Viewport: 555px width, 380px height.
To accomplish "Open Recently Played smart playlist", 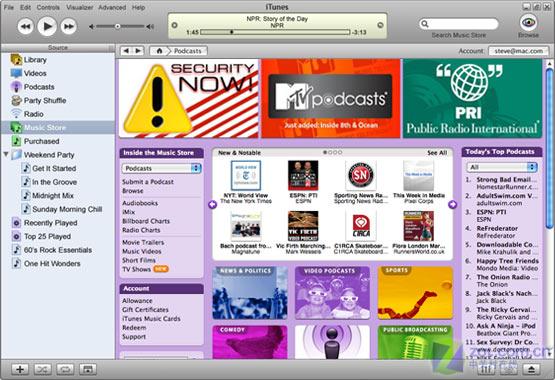I will [x=51, y=223].
